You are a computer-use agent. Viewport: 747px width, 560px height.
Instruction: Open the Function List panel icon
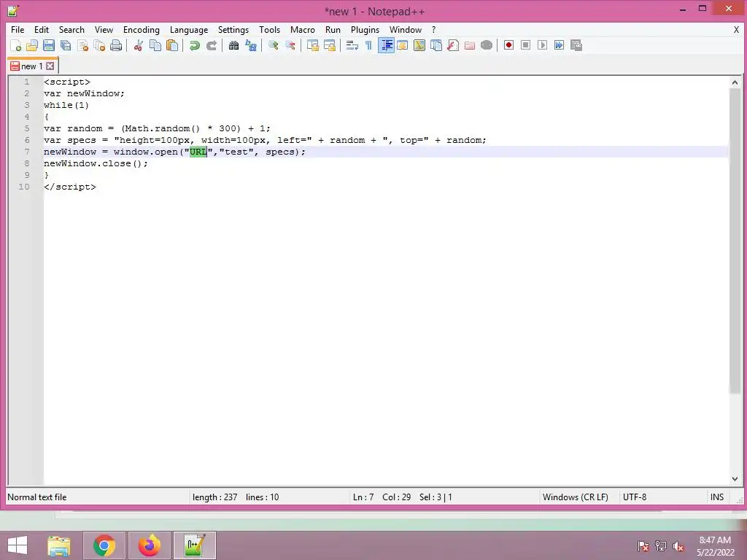click(453, 45)
